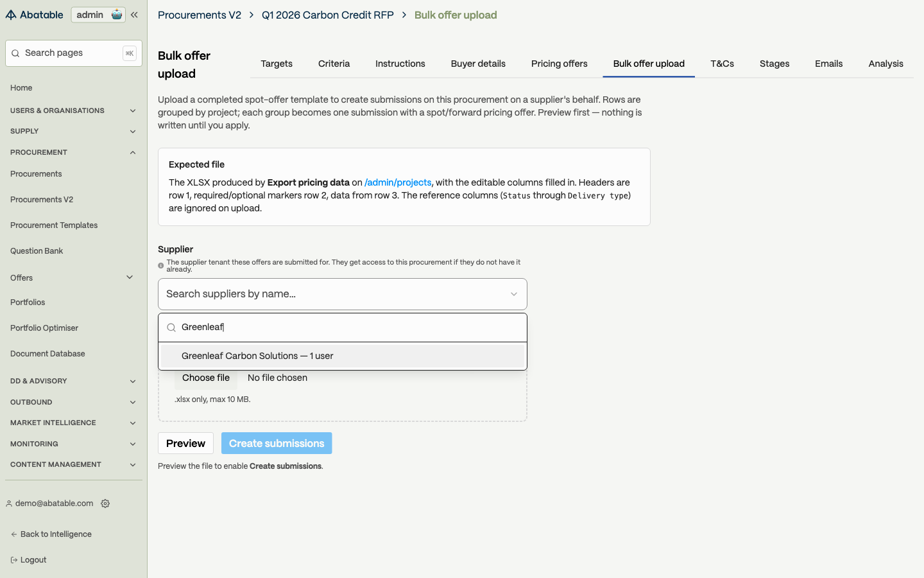
Task: Select Greenleaf Carbon Solutions option
Action: click(343, 356)
